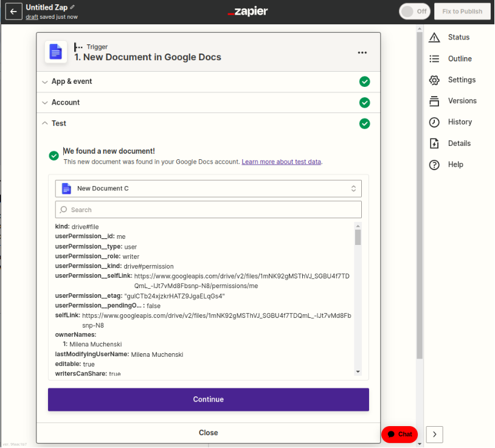Go back using the arrow button
The height and width of the screenshot is (448, 495).
[13, 12]
